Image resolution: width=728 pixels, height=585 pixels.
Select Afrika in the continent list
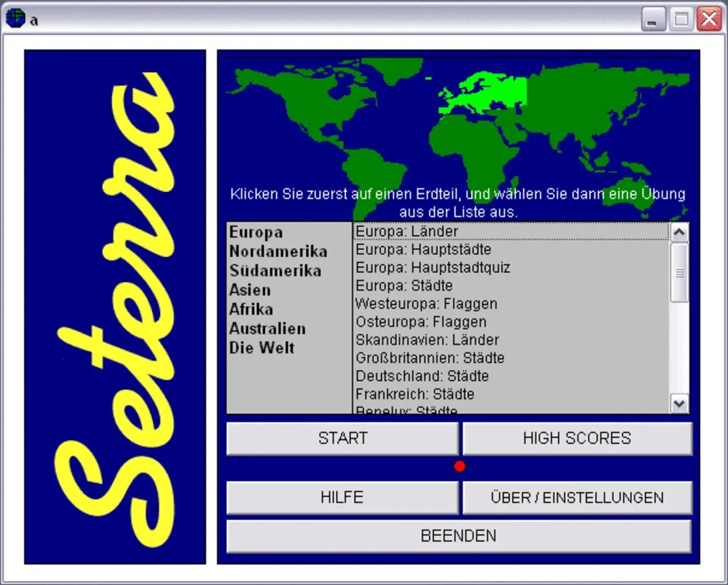click(251, 309)
